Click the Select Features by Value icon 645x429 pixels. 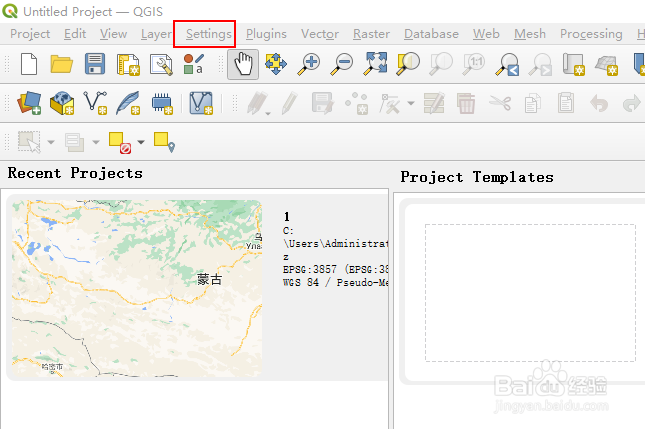pos(74,142)
